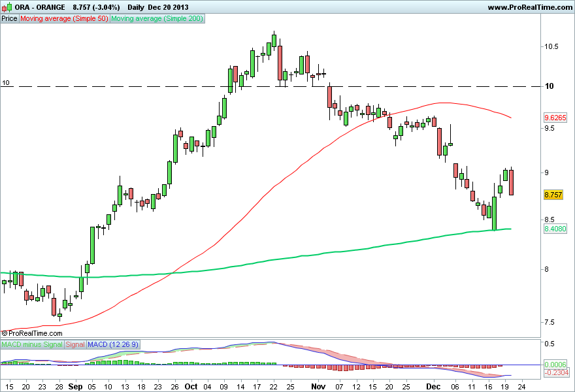Click the 07 date label on time axis

tap(339, 387)
